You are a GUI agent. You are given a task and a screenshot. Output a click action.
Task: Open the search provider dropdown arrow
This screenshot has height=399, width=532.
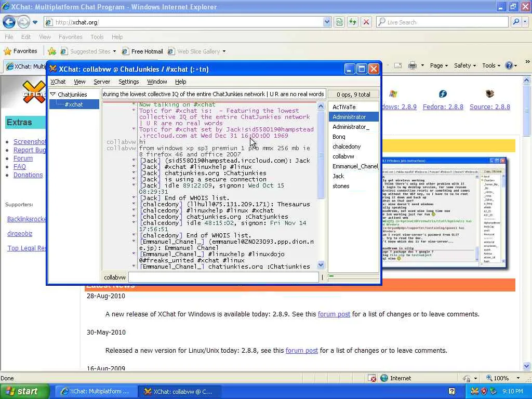point(525,22)
